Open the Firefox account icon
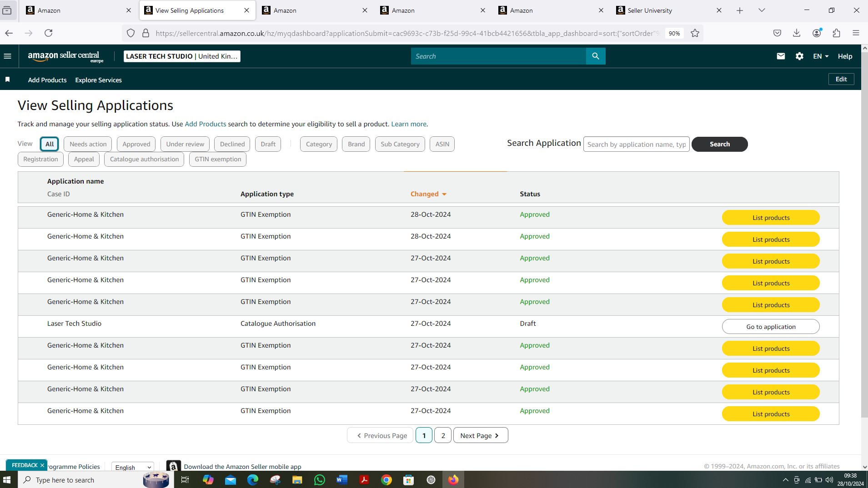This screenshot has height=488, width=868. click(817, 33)
